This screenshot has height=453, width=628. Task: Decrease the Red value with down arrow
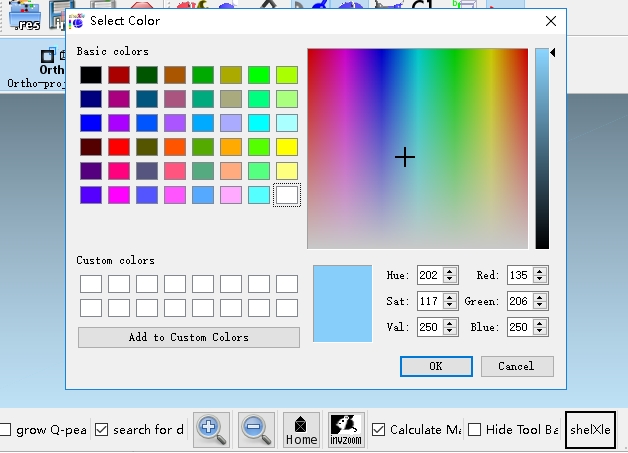point(541,279)
